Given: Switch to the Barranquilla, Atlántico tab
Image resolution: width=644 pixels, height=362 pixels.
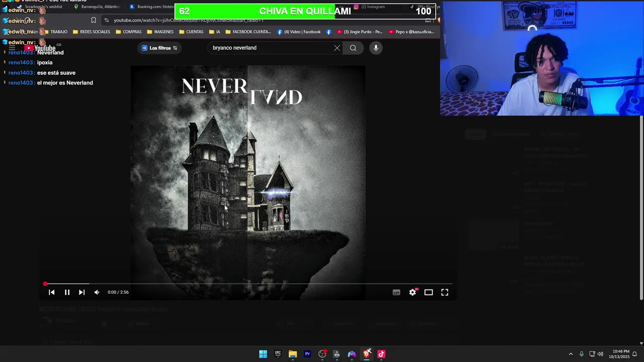Looking at the screenshot, I should coord(97,7).
